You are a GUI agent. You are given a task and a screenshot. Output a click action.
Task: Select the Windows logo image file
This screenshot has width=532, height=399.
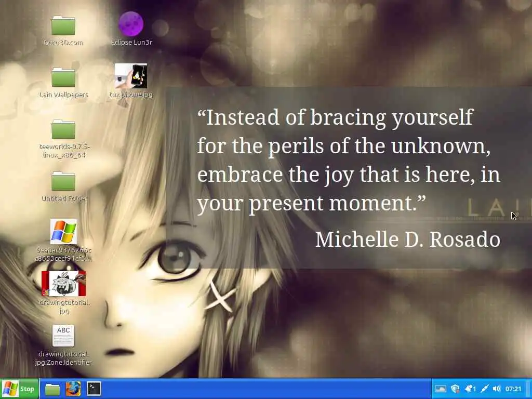point(63,232)
